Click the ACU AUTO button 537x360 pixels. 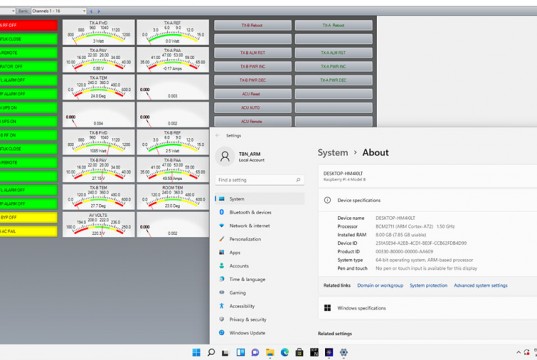[x=252, y=108]
